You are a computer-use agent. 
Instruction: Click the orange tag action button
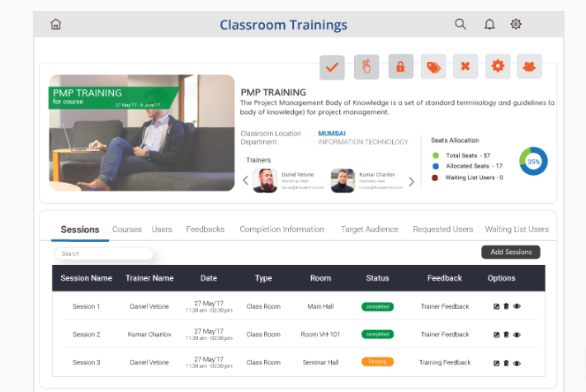coord(433,67)
